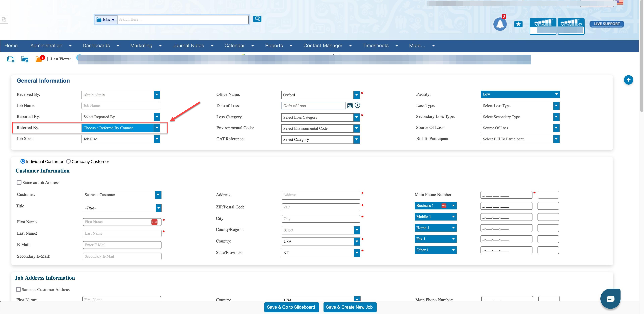Screen dimensions: 644x314
Task: Click the Job Name input field
Action: click(x=121, y=106)
